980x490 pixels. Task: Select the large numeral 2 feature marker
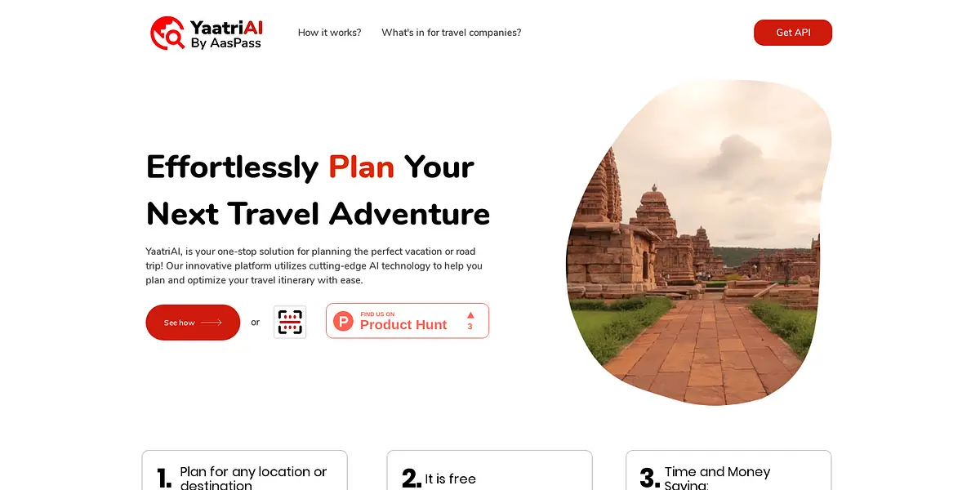[412, 478]
